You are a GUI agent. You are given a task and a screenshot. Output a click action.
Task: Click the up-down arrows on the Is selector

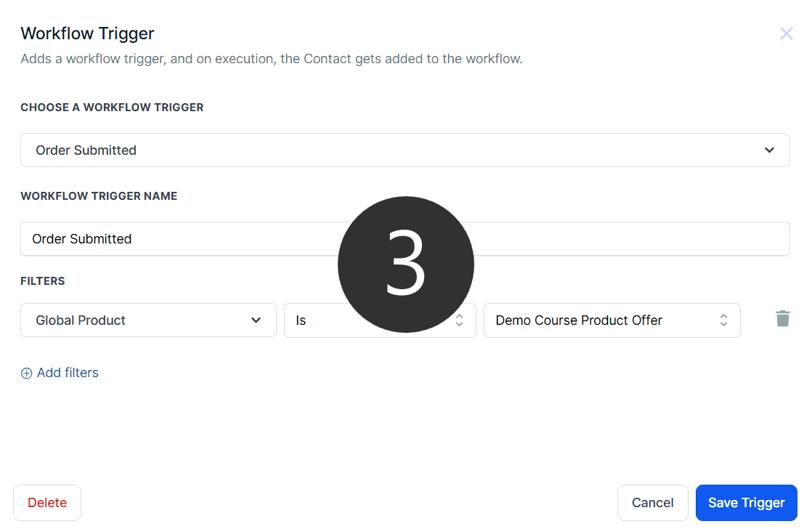coord(459,320)
